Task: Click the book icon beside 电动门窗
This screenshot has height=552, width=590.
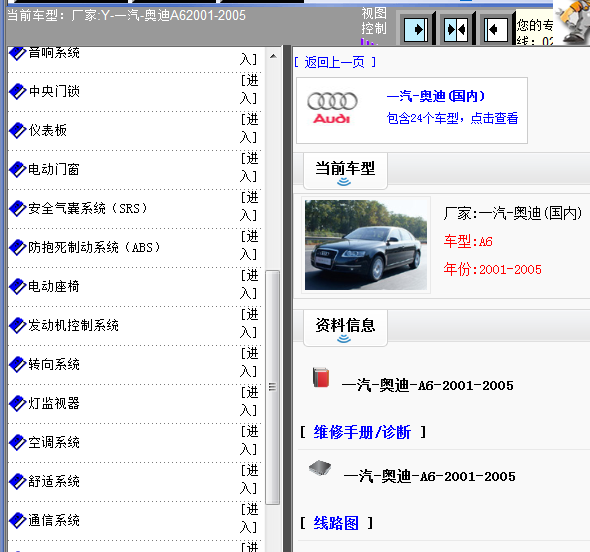Action: coord(17,170)
